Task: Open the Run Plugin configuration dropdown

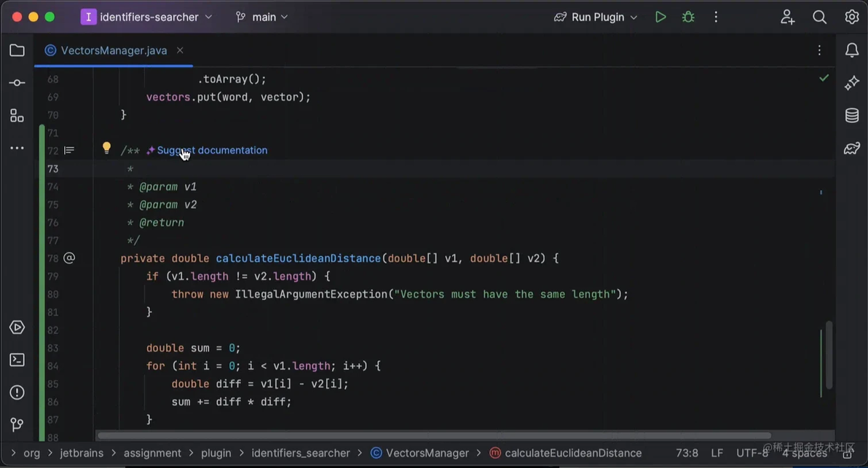Action: (x=596, y=17)
